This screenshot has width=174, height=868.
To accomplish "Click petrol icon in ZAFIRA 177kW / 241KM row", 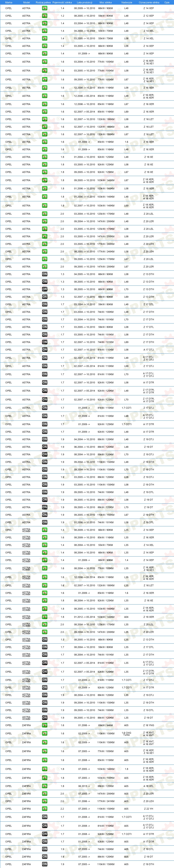I will tap(45, 801).
